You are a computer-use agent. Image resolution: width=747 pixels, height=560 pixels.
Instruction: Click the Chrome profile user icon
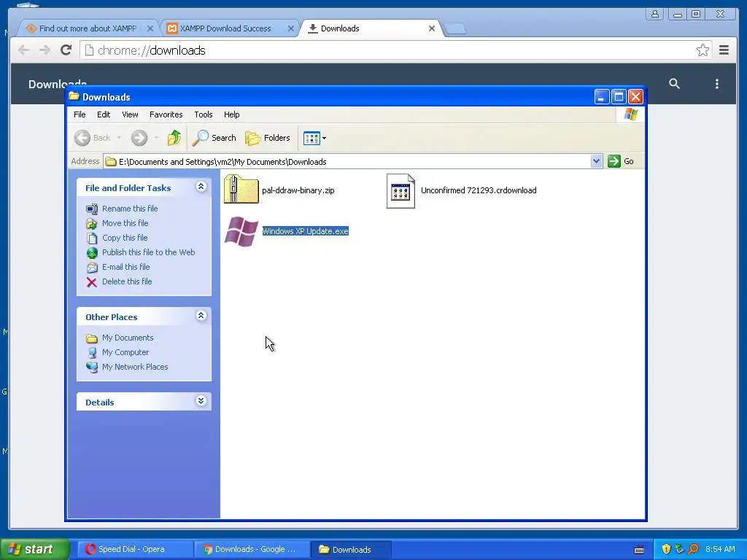click(x=655, y=14)
